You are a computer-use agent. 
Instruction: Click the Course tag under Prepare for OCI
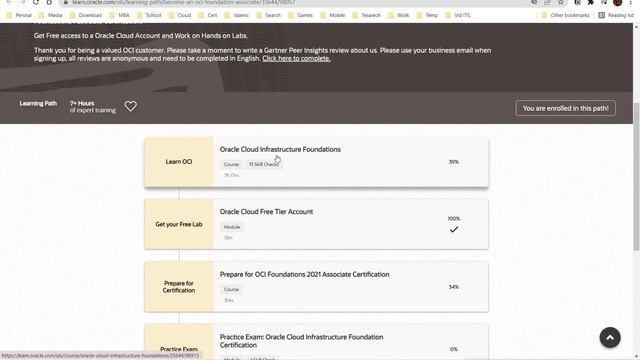[x=231, y=289]
